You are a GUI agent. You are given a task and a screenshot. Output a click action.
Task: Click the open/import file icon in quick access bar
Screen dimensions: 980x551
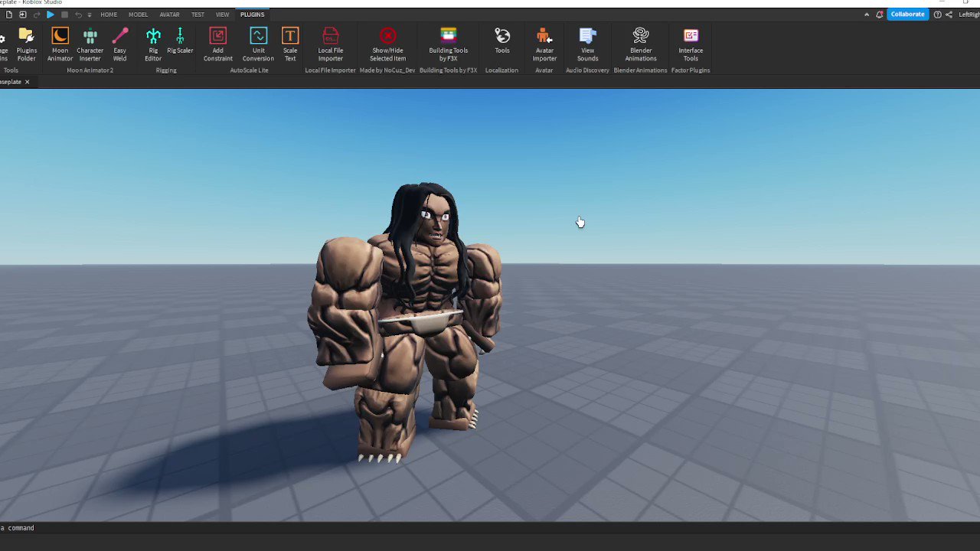(22, 15)
